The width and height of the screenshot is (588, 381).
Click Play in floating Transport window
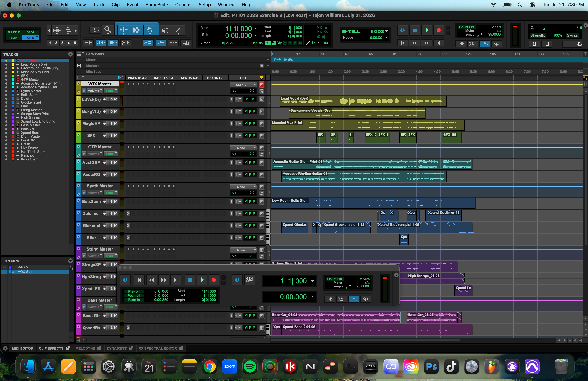(x=202, y=280)
